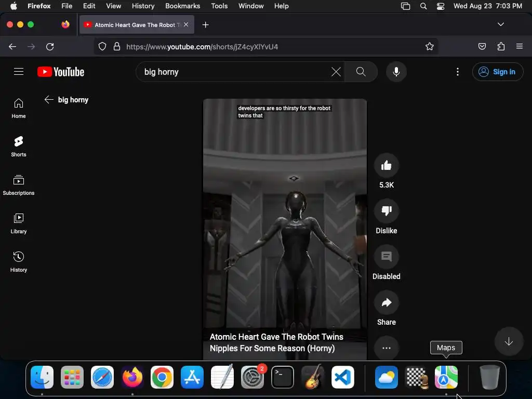Open a new tab with plus

coord(205,25)
